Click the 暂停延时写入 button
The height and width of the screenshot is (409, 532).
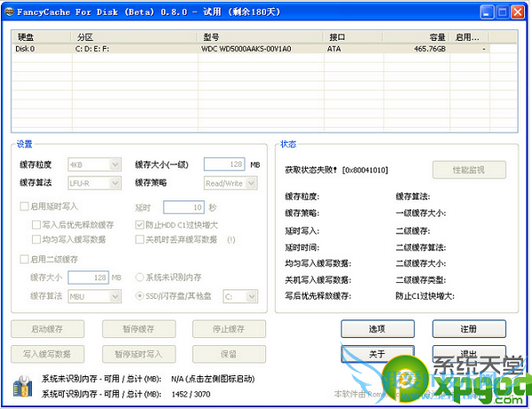pos(139,354)
